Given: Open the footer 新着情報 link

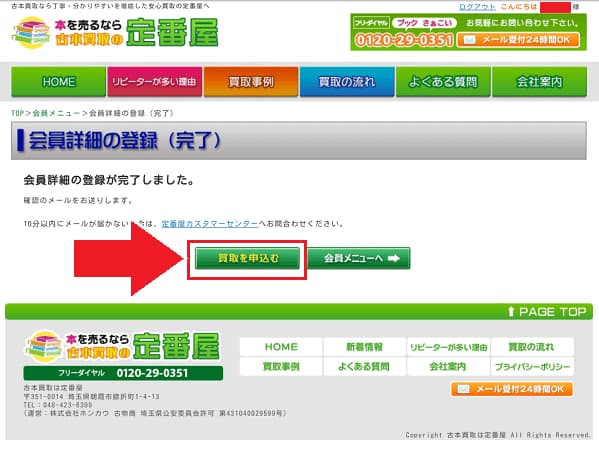Looking at the screenshot, I should coord(364,347).
